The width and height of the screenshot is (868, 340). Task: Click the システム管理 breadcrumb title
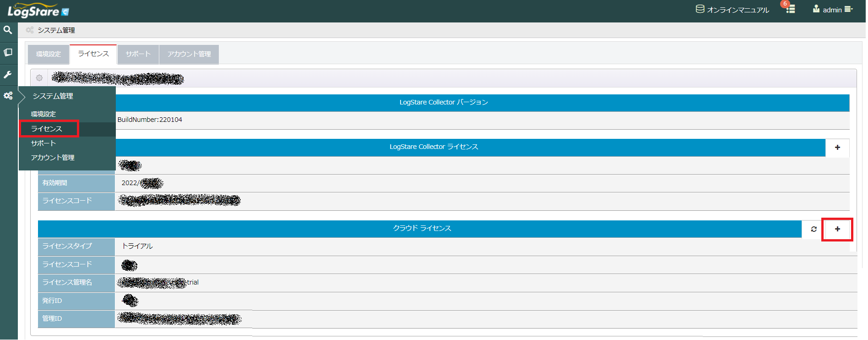pyautogui.click(x=56, y=30)
